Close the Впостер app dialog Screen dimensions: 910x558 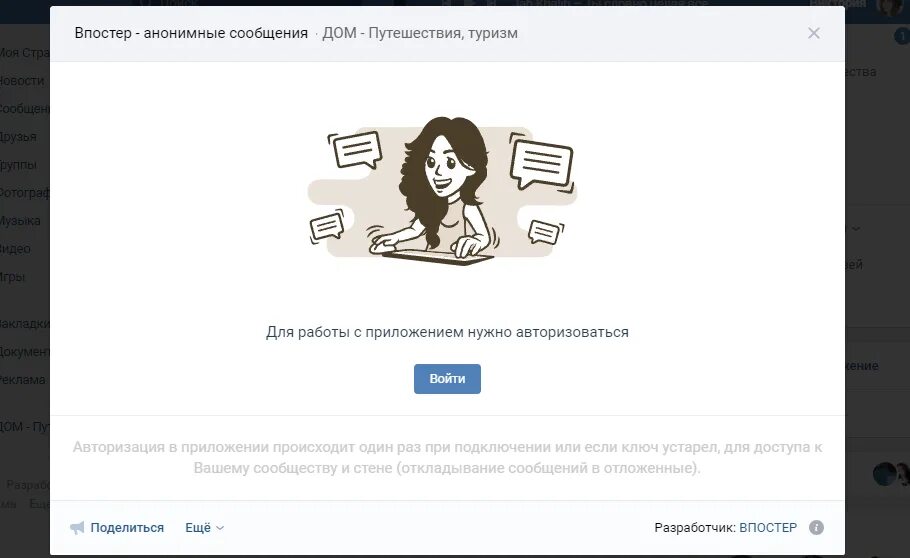pyautogui.click(x=814, y=33)
